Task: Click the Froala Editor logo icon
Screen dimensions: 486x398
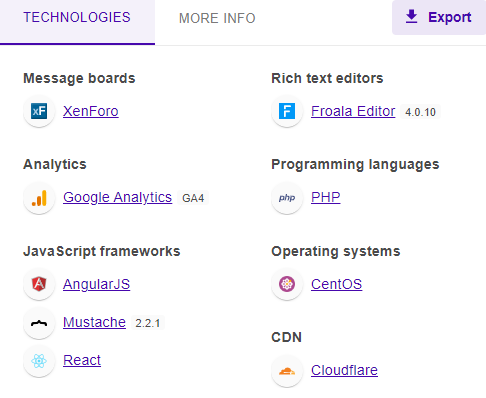Action: click(287, 111)
